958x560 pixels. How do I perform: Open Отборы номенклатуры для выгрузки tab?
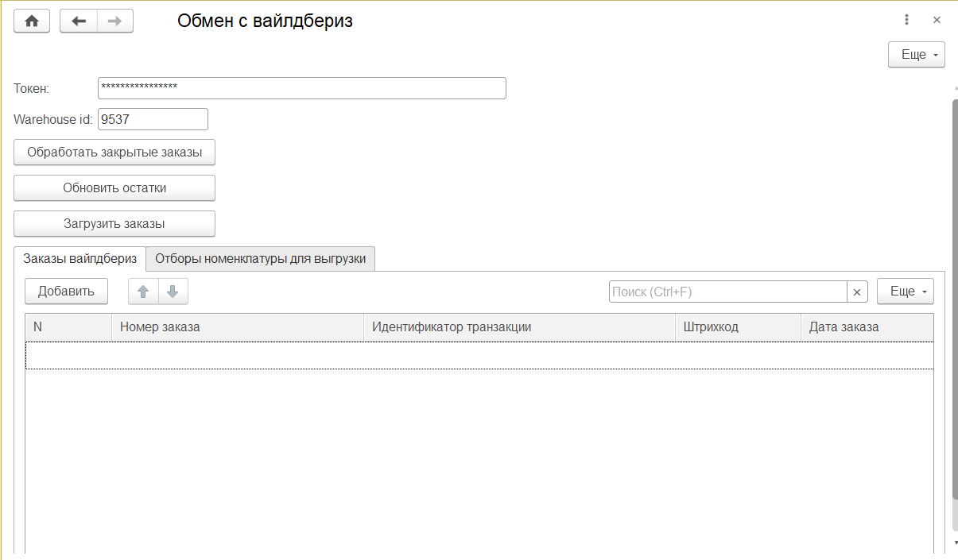coord(261,259)
